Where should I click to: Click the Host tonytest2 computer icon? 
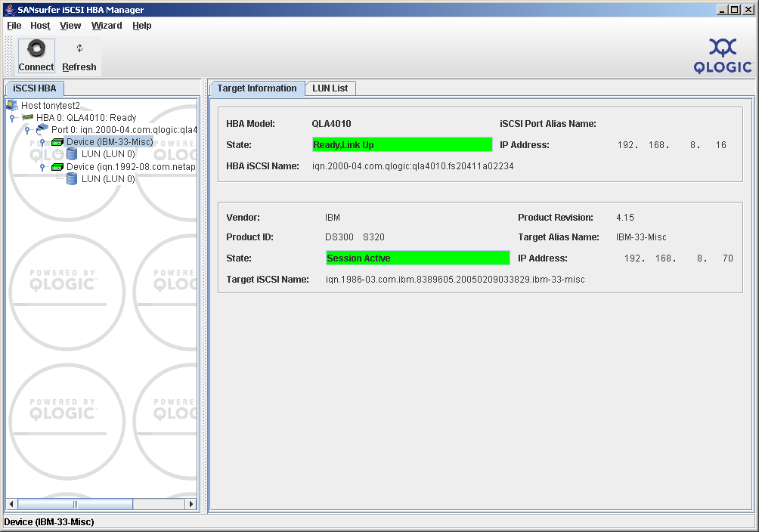click(x=13, y=105)
